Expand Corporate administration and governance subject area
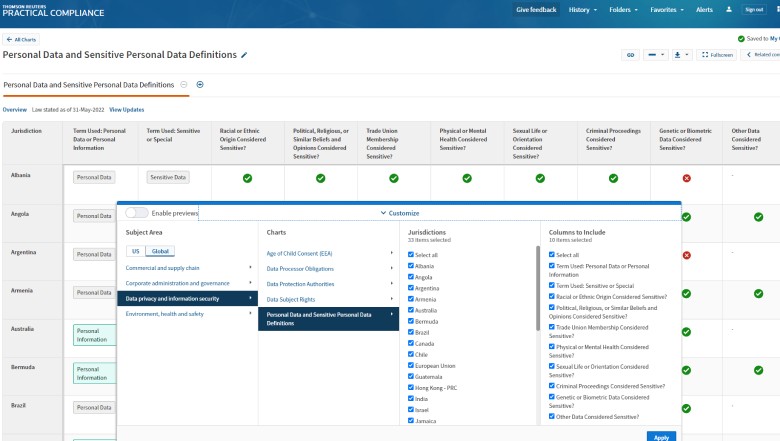This screenshot has width=780, height=441. coord(188,283)
